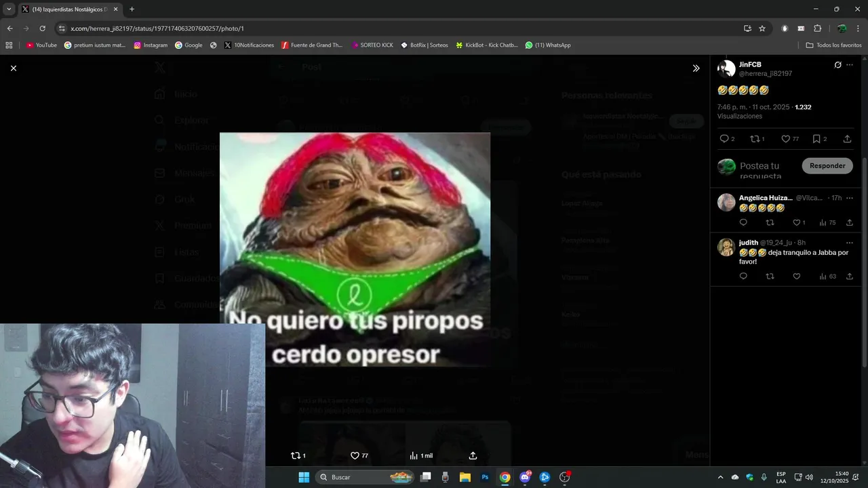The image size is (868, 488).
Task: Share Angelica Huiza's comment
Action: (x=849, y=222)
